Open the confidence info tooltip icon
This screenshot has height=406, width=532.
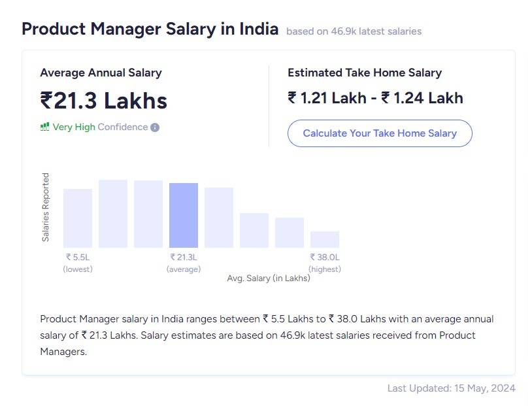click(154, 127)
